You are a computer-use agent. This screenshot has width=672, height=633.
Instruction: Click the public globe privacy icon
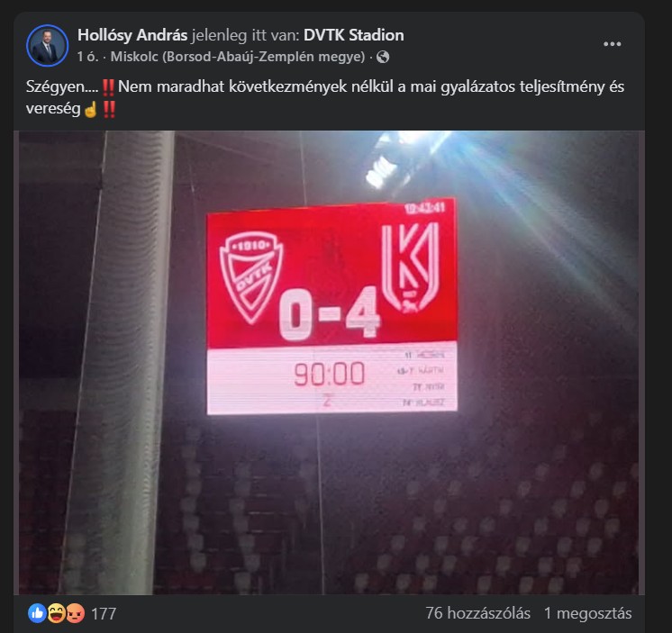click(383, 57)
